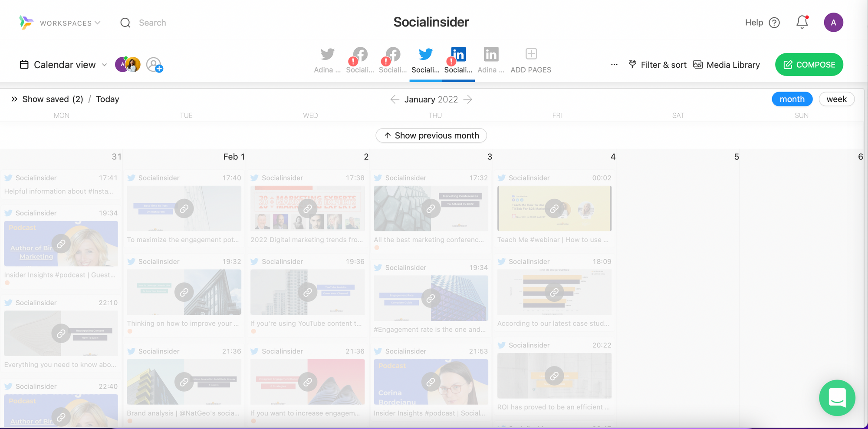This screenshot has height=429, width=868.
Task: Go to next month arrow
Action: click(467, 99)
